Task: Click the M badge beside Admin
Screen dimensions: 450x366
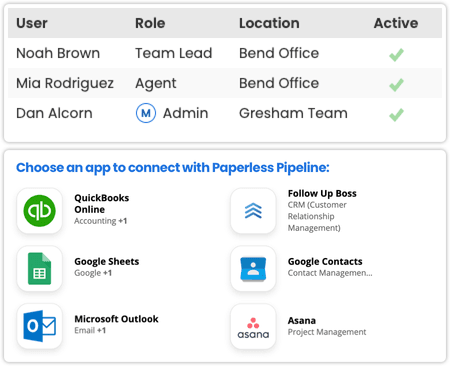Action: click(146, 113)
